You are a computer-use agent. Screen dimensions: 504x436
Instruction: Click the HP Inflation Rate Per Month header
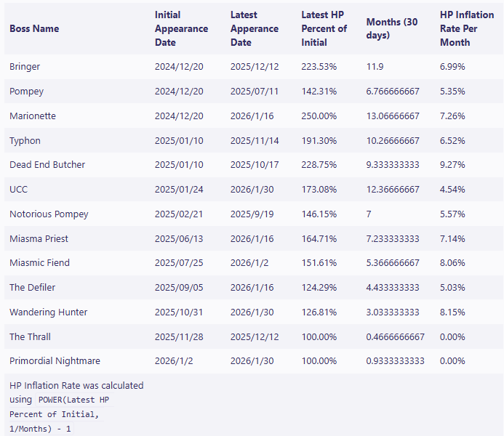[467, 29]
